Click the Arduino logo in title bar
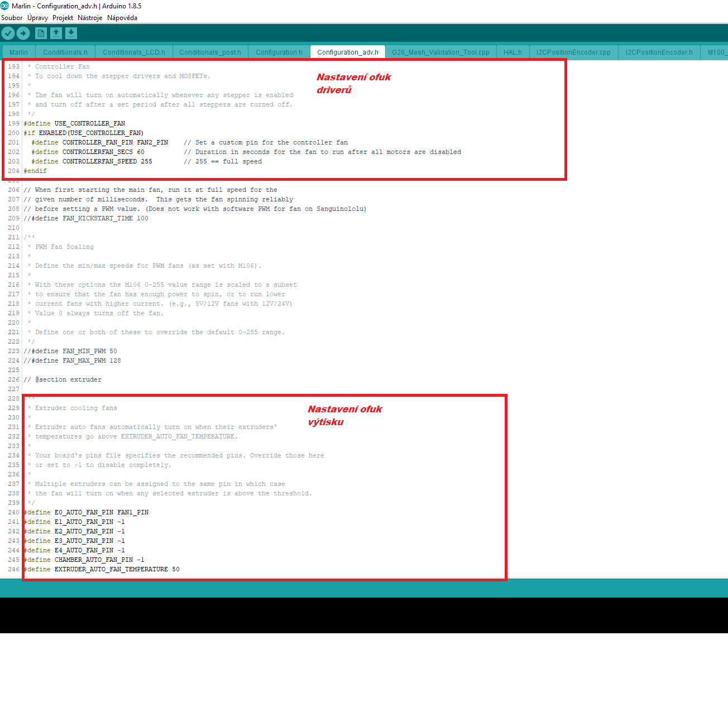 5,6
